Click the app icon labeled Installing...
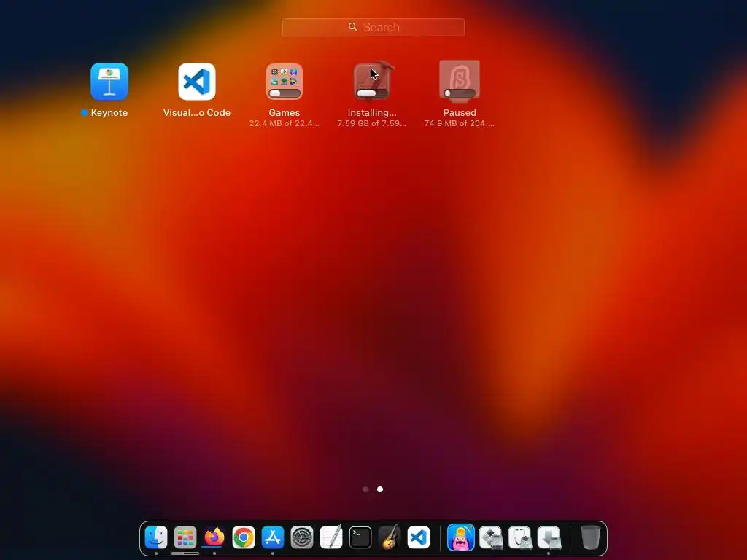Viewport: 747px width, 560px height. (x=372, y=82)
